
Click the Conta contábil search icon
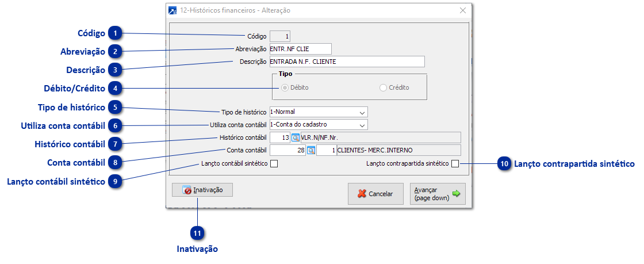tap(311, 151)
